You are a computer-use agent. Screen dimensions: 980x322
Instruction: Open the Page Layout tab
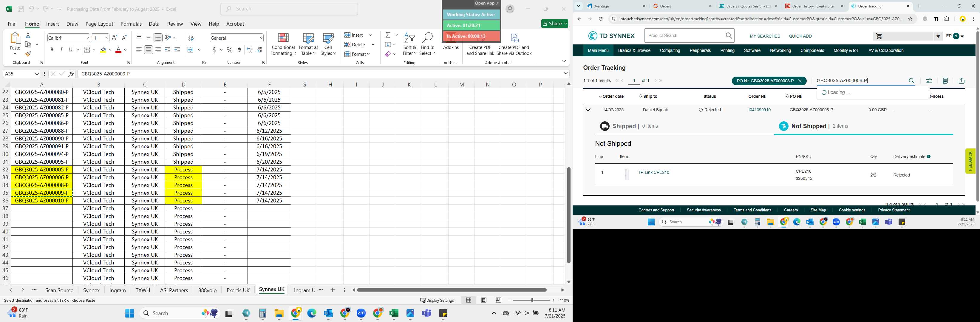pyautogui.click(x=99, y=24)
